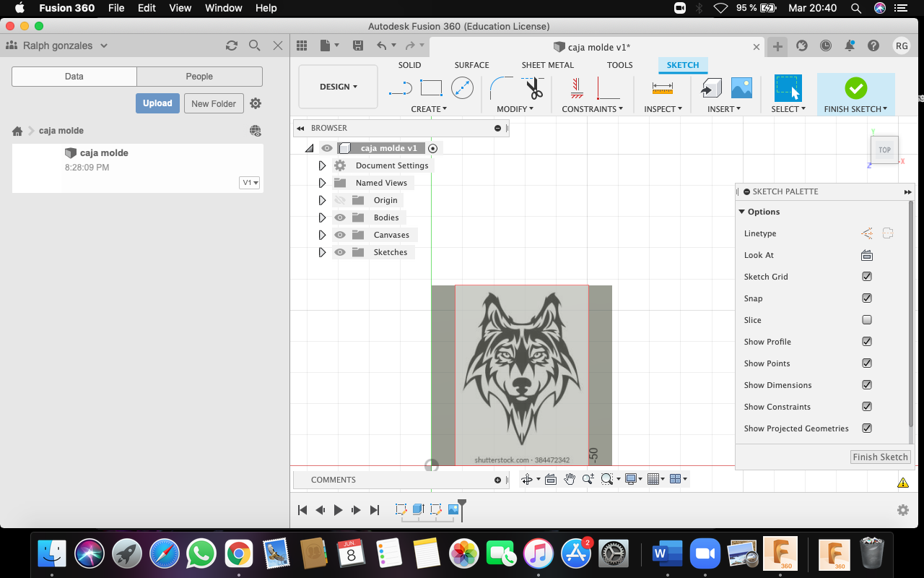
Task: Search the data panel
Action: pos(255,46)
